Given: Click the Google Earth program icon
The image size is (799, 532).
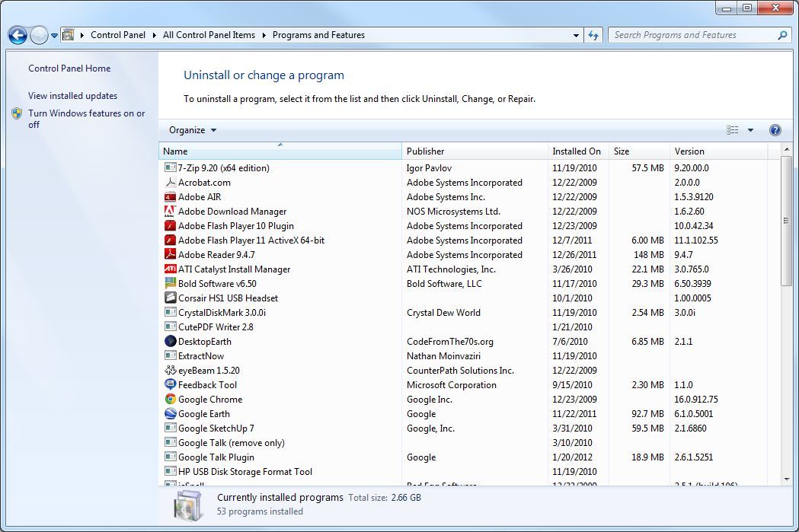Looking at the screenshot, I should [171, 414].
